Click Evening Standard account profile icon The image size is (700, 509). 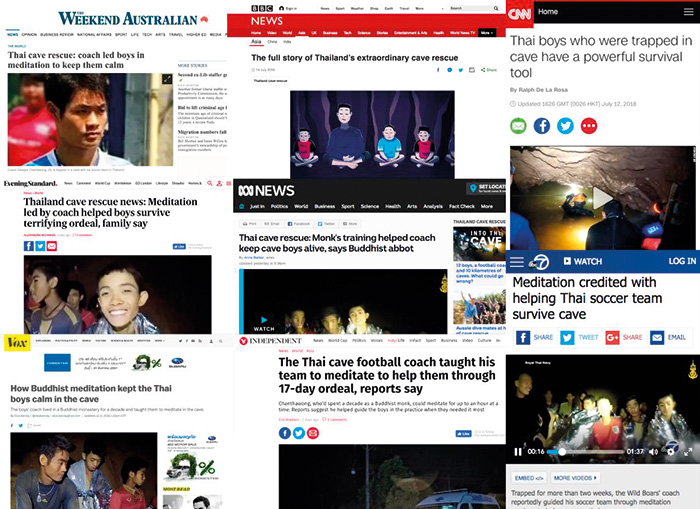[219, 184]
